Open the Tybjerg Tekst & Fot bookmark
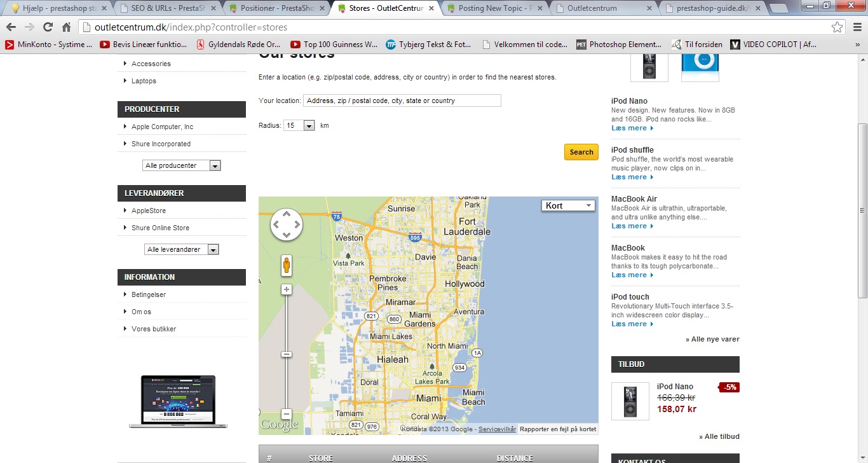868x463 pixels. pos(429,45)
